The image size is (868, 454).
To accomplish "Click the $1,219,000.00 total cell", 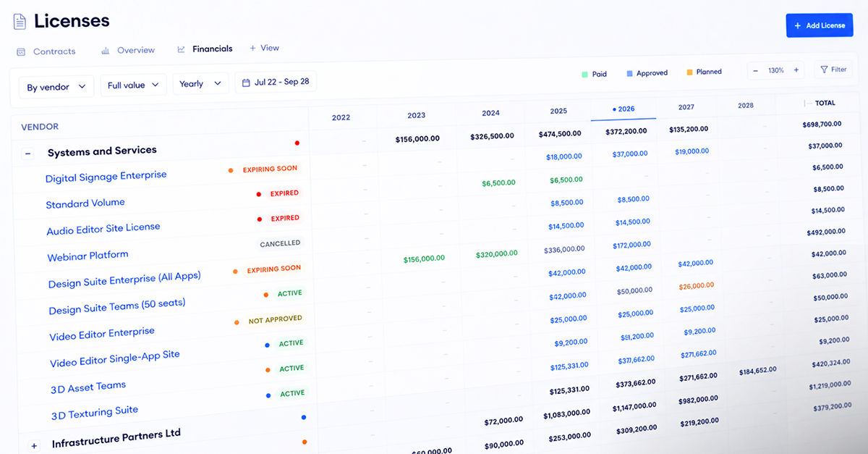I will [830, 384].
